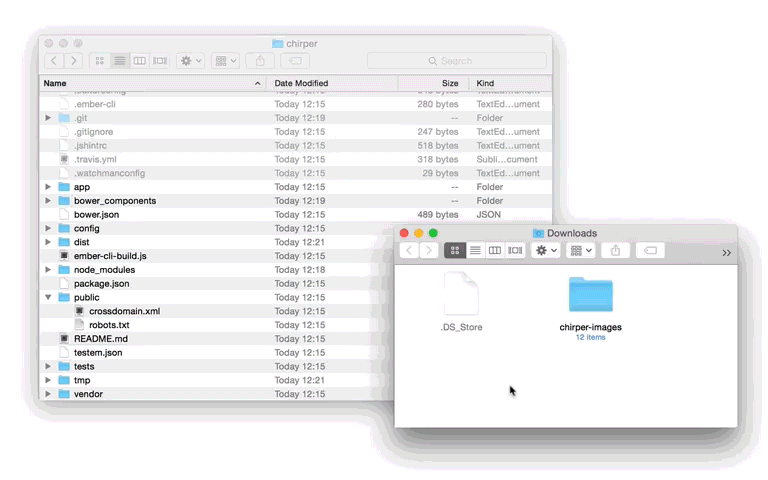This screenshot has width=768, height=480.
Task: Select Cover Flow view in Downloads window
Action: pos(515,250)
